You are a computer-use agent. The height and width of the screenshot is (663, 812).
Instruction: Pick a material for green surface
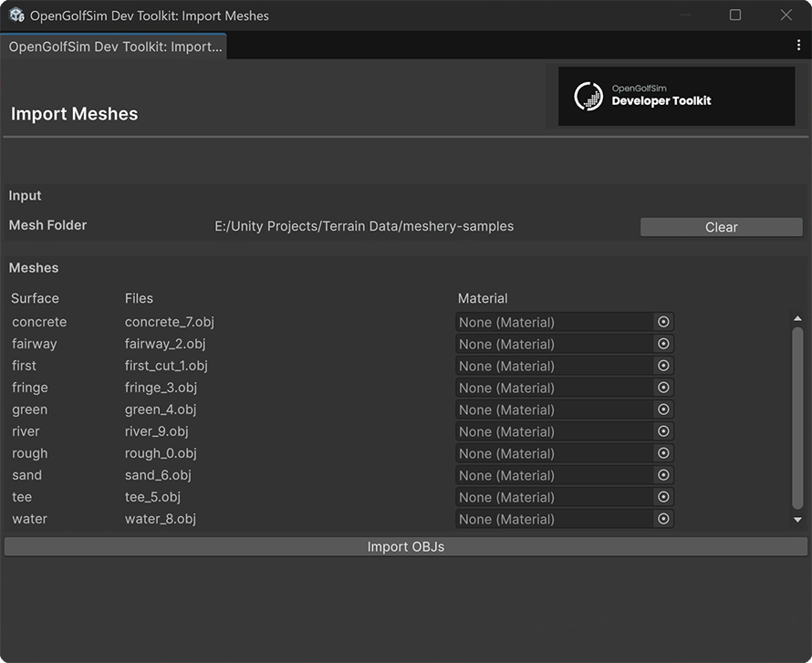click(x=663, y=409)
